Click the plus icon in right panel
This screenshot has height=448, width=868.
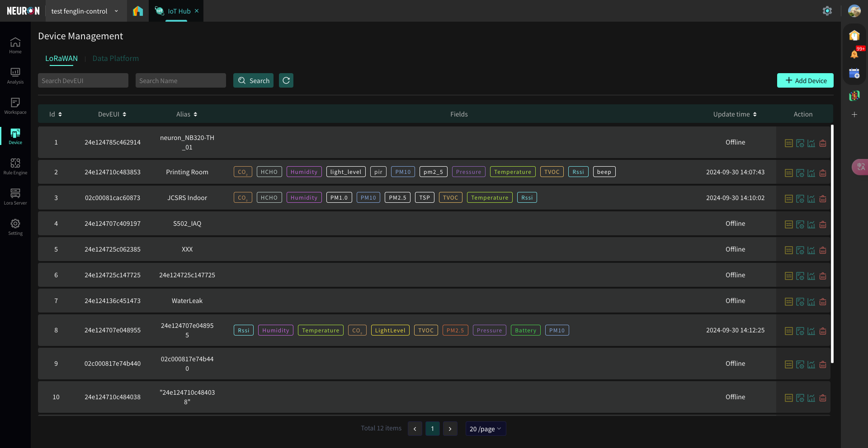click(x=854, y=115)
